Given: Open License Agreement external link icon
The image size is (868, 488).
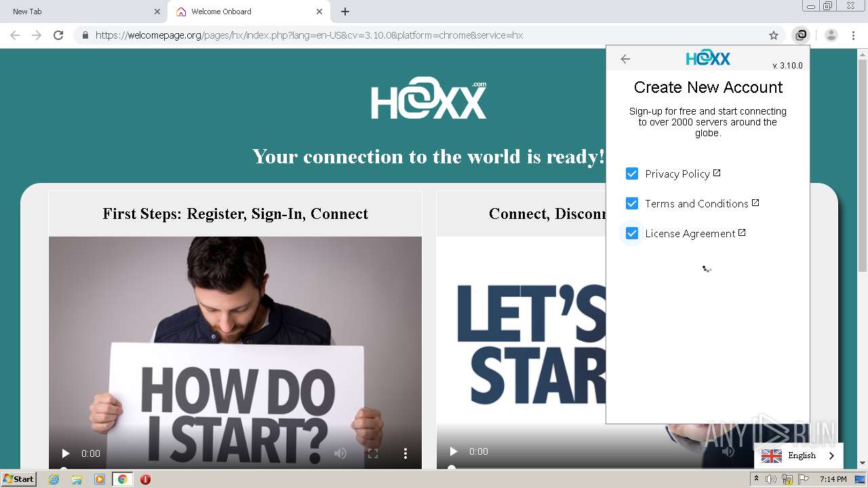Looking at the screenshot, I should tap(742, 232).
